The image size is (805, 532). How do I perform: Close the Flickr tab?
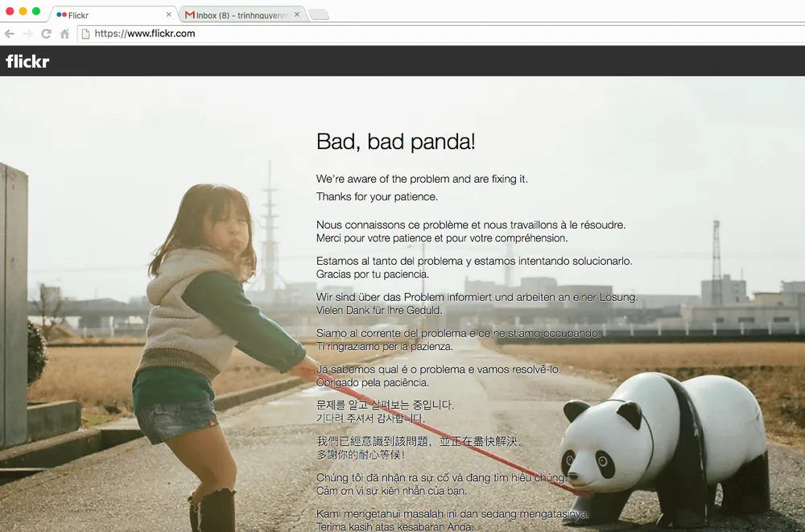(x=169, y=14)
